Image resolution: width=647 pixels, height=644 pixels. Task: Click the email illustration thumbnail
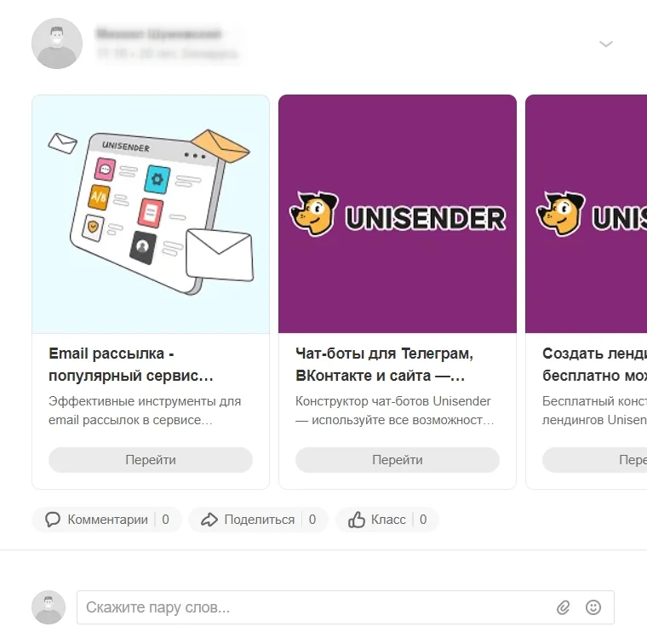click(x=151, y=214)
